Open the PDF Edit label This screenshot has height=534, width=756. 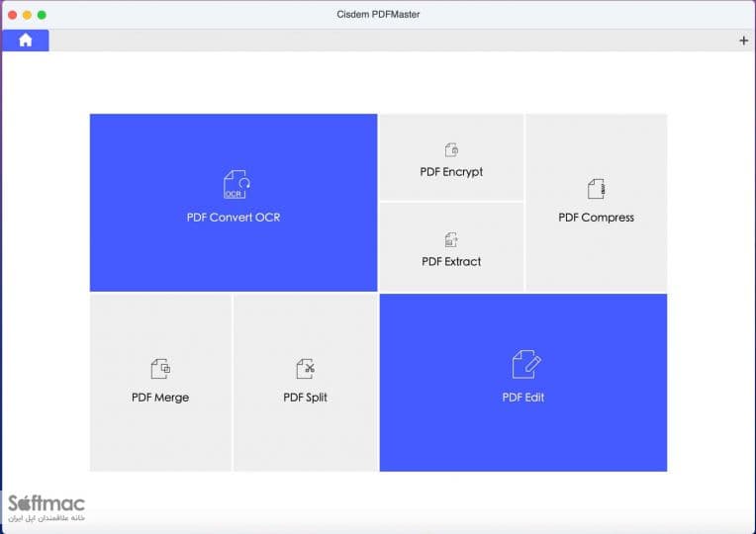click(x=523, y=398)
